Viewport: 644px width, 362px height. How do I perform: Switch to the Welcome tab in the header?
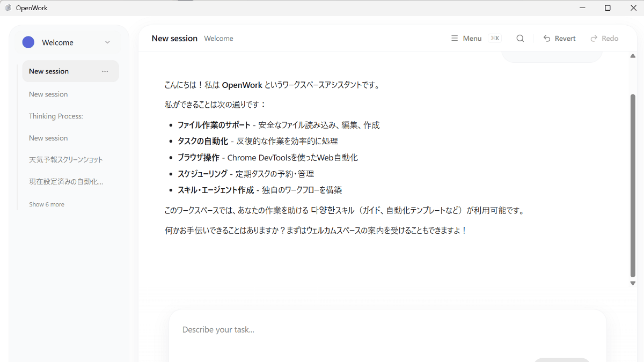click(x=218, y=38)
